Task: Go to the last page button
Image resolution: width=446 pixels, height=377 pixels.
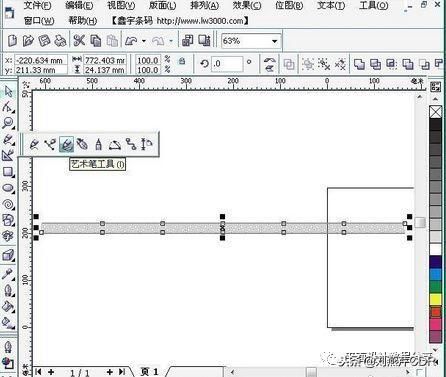Action: (122, 372)
